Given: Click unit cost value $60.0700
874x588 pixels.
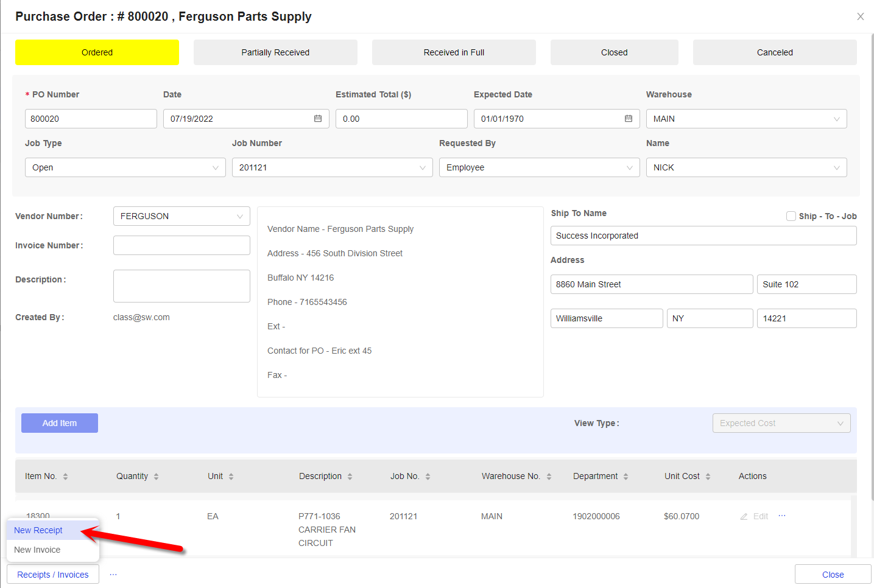Looking at the screenshot, I should pos(682,516).
